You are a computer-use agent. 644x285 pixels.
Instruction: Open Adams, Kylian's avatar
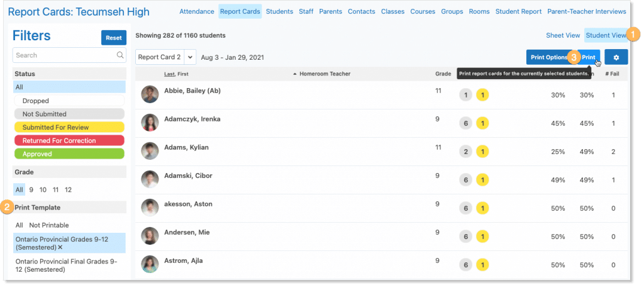click(150, 151)
